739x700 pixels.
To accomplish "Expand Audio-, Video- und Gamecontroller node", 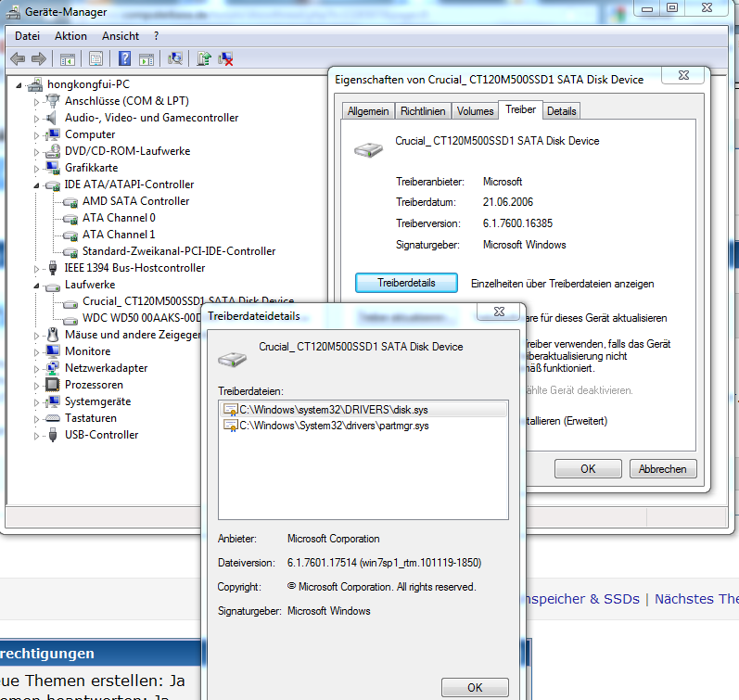I will click(36, 119).
